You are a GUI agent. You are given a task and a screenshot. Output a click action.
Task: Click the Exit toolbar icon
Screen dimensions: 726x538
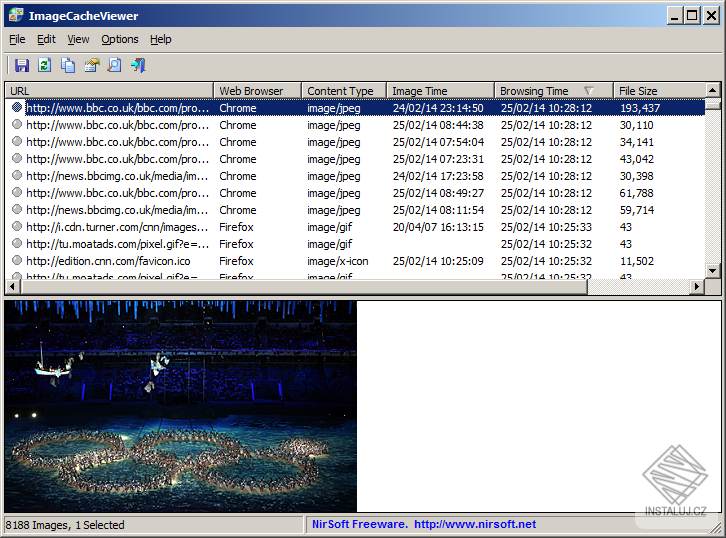138,65
